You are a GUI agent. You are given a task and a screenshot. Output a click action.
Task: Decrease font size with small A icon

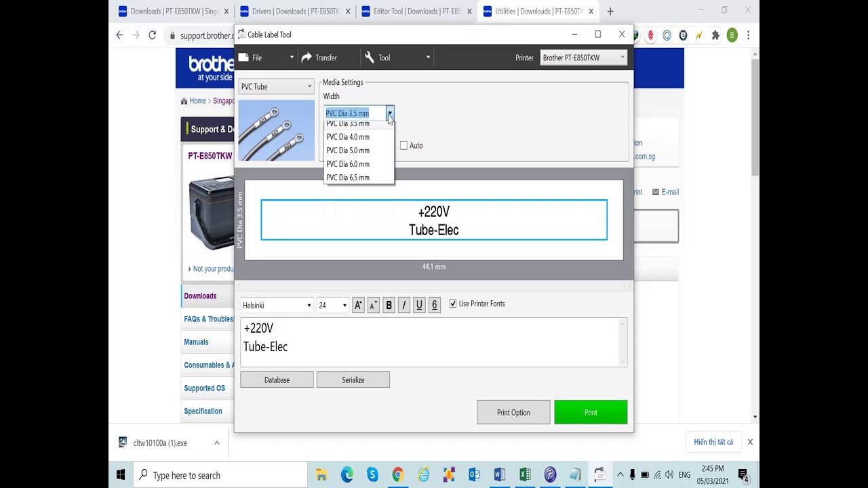click(x=373, y=306)
